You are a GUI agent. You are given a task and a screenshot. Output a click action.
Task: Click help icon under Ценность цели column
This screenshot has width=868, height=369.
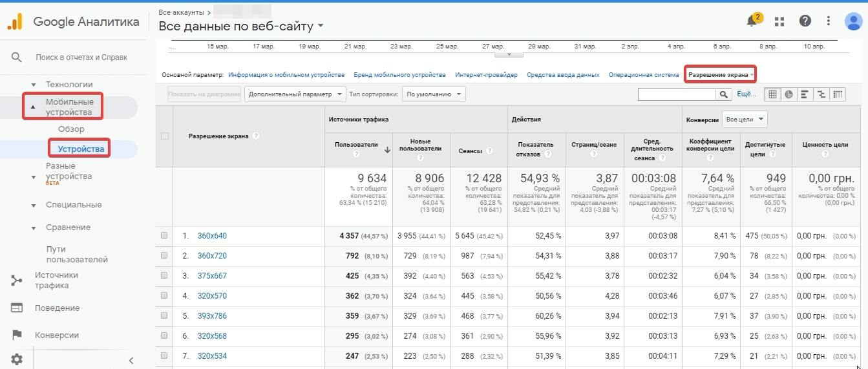tap(825, 155)
